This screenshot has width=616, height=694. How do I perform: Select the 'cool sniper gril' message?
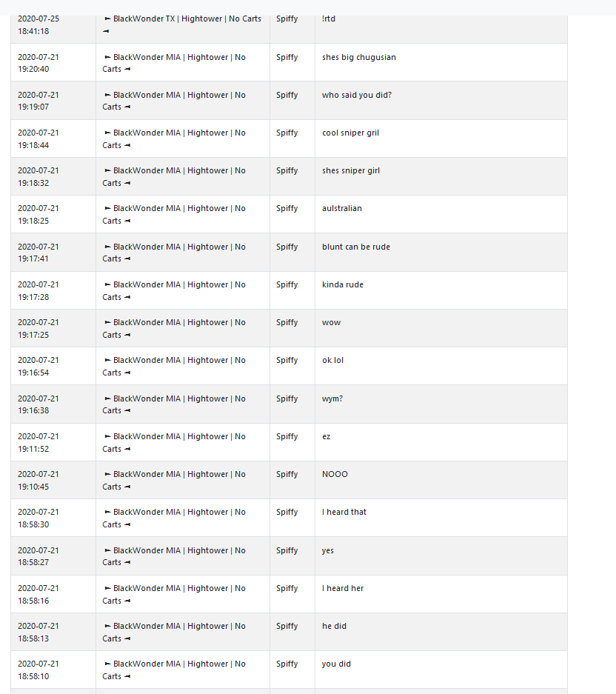350,133
